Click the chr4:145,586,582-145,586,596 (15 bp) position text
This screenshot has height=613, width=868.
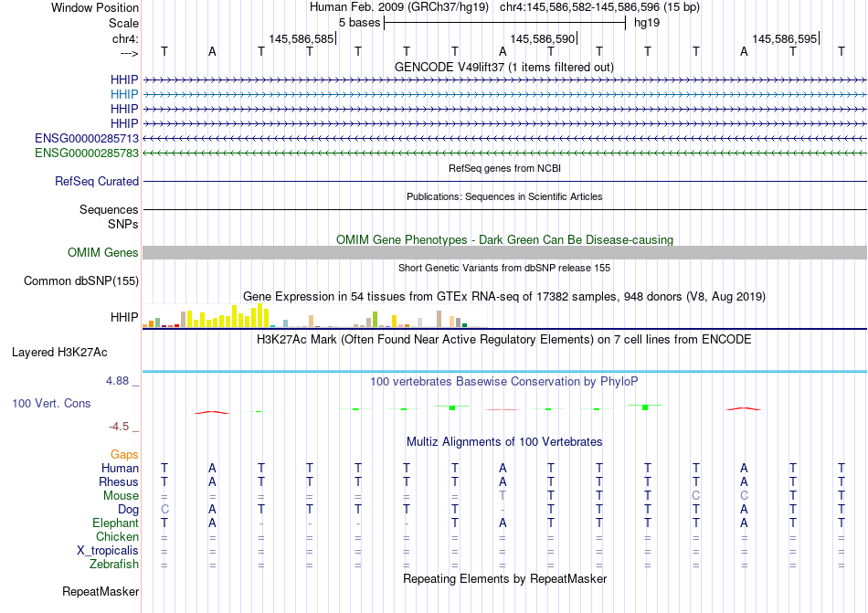(x=599, y=7)
